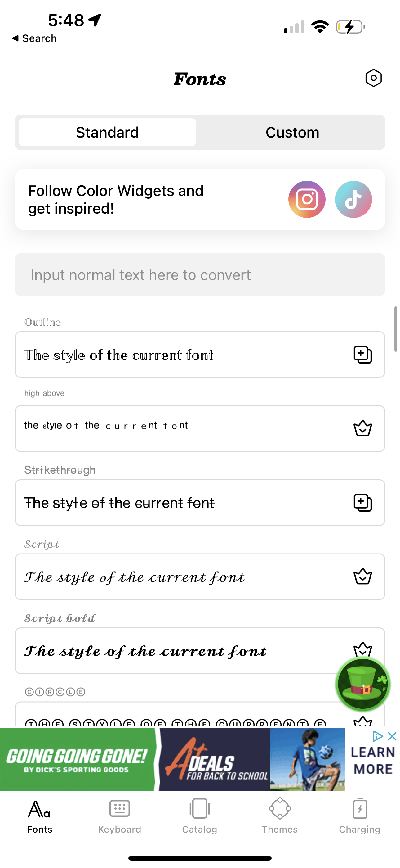The height and width of the screenshot is (868, 400).
Task: Tap the Search back link in status bar
Action: tap(34, 38)
